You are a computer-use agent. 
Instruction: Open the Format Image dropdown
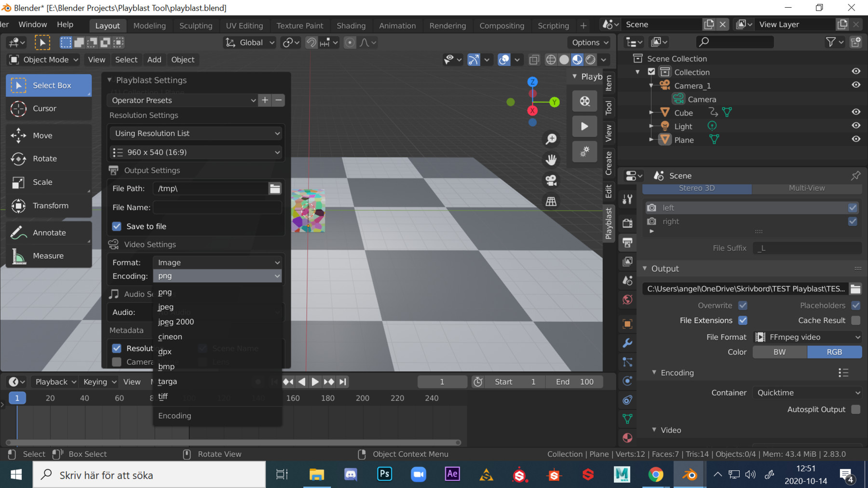tap(217, 263)
